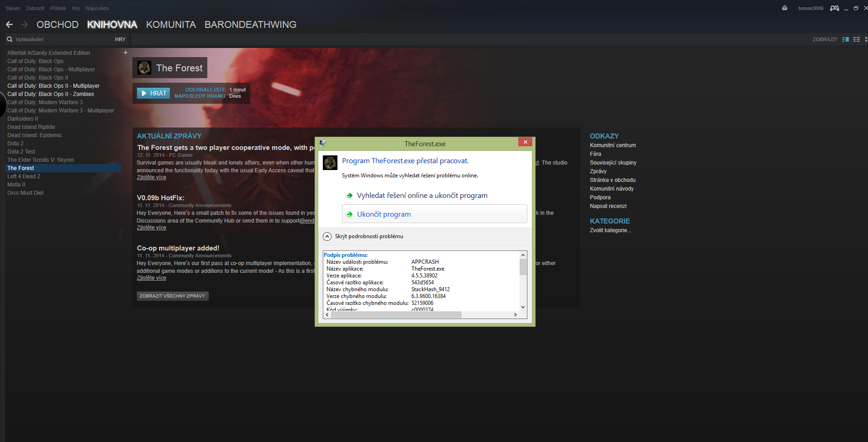Click the crash details vertical scrollbar thumb
Viewport: 868px width, 442px height.
[x=523, y=267]
